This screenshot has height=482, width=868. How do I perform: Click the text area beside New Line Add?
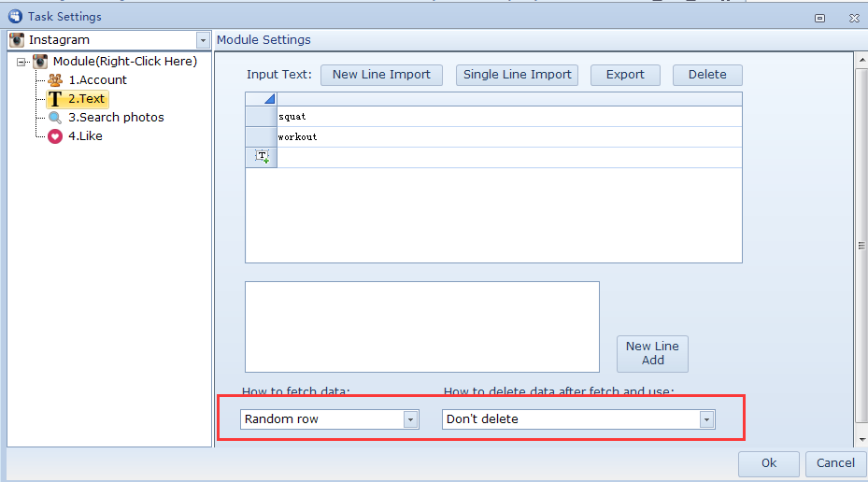coord(421,326)
